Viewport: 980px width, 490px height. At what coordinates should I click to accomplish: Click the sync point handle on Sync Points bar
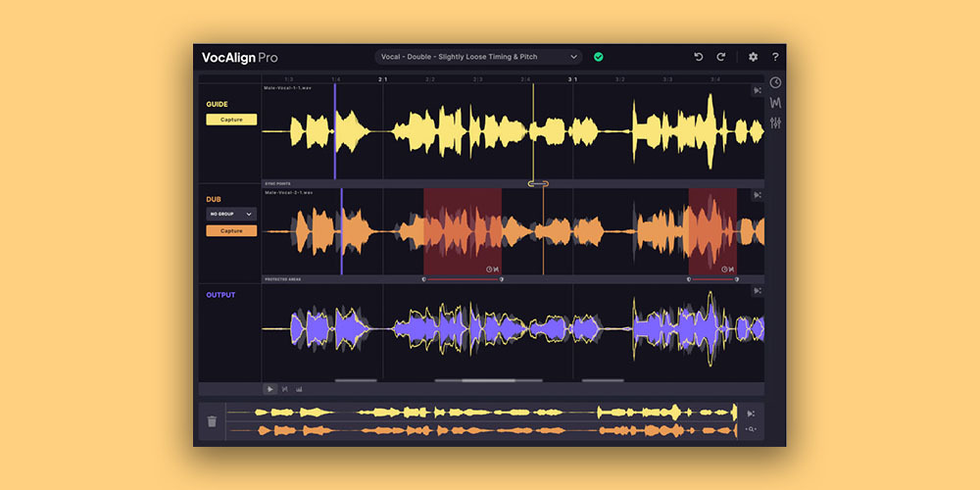[x=538, y=184]
